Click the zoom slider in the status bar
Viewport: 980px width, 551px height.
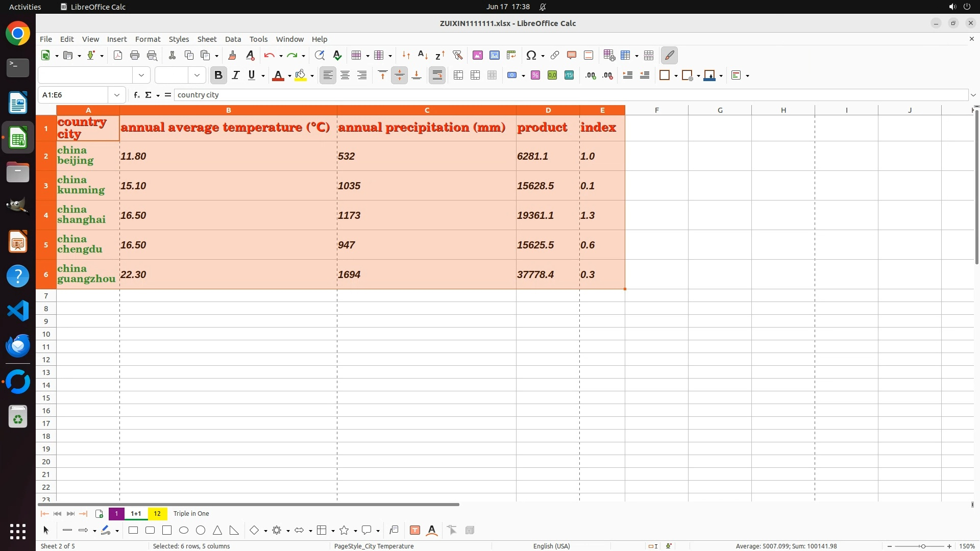tap(923, 546)
